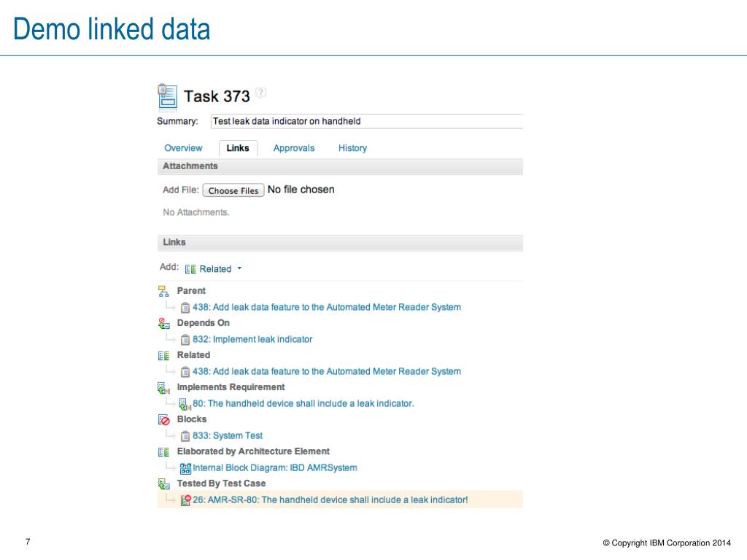Viewport: 747px width, 560px height.
Task: Click the Elaborated by Architecture Element icon
Action: pyautogui.click(x=163, y=451)
